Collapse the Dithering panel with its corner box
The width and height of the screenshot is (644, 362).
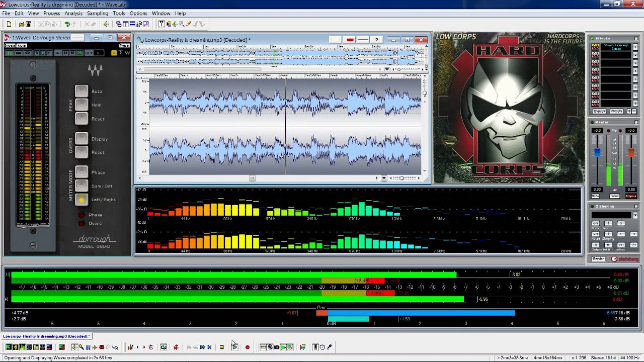(x=636, y=206)
